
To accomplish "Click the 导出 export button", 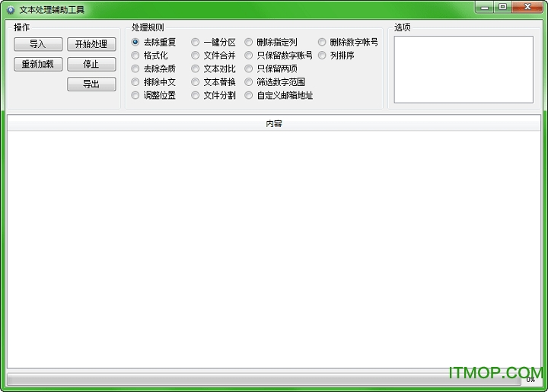I will pos(91,84).
